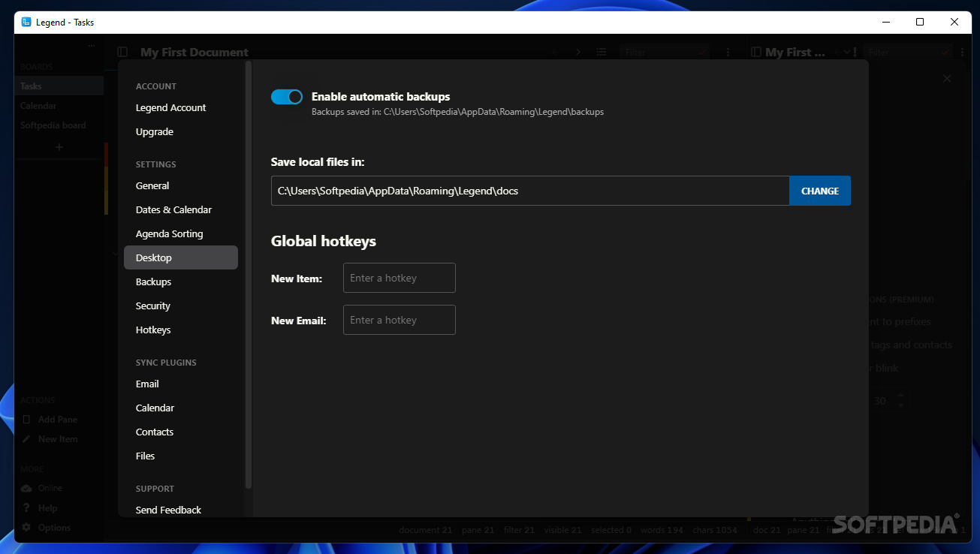Close the settings dialog with X
The image size is (980, 554).
pyautogui.click(x=947, y=79)
